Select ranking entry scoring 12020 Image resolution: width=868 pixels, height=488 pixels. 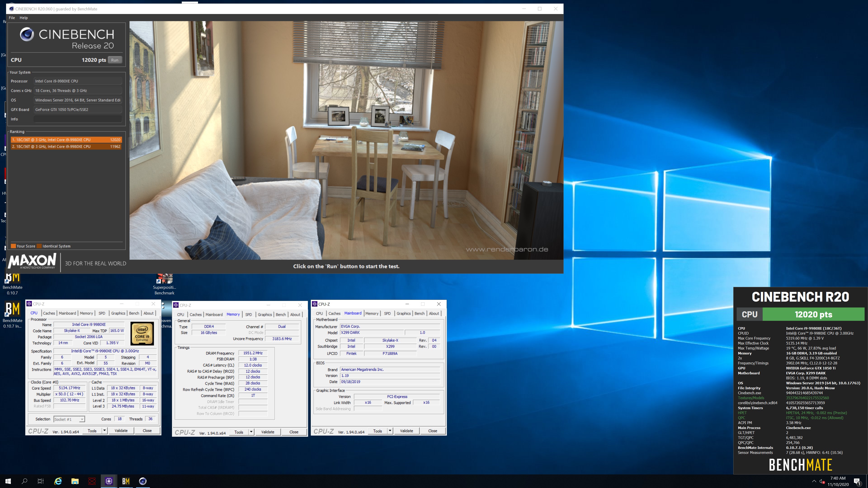[x=66, y=139]
